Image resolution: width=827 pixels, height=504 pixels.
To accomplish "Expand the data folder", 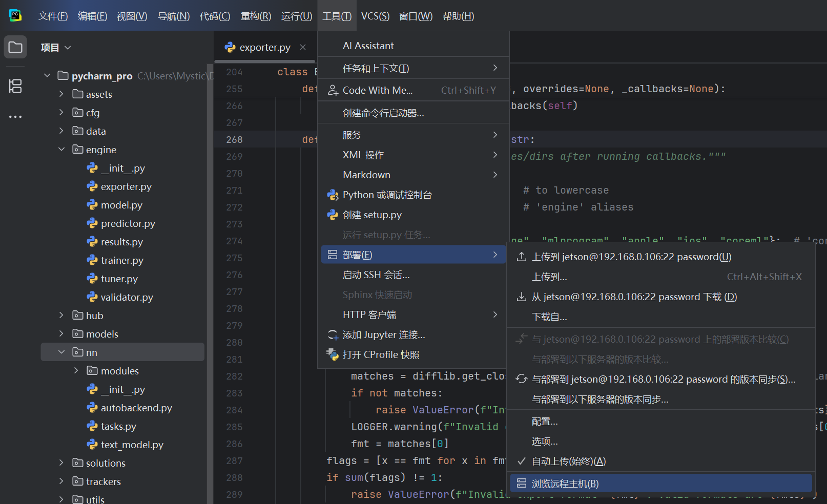I will click(61, 131).
